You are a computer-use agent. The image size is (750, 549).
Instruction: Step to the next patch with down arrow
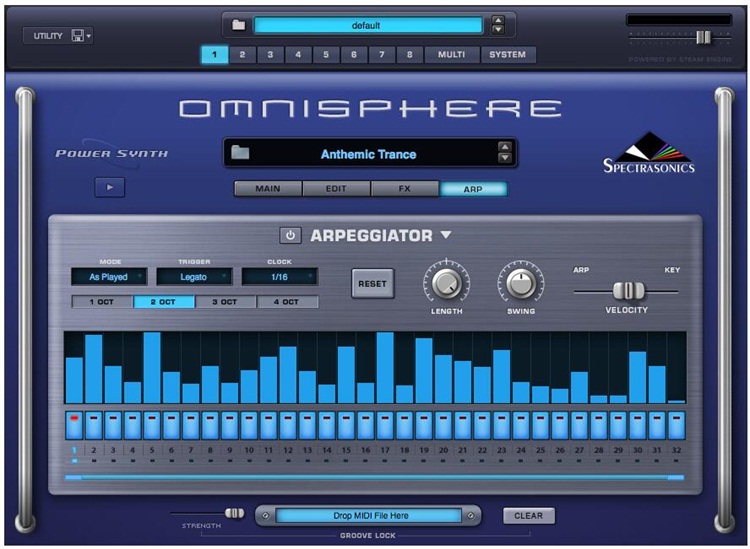pos(505,158)
